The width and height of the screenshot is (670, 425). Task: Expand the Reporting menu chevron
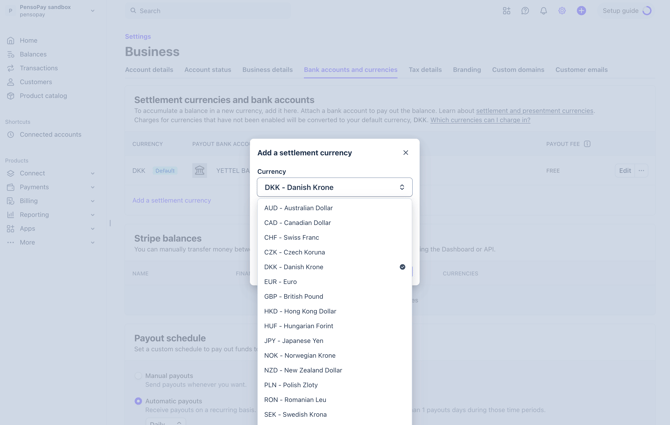92,215
